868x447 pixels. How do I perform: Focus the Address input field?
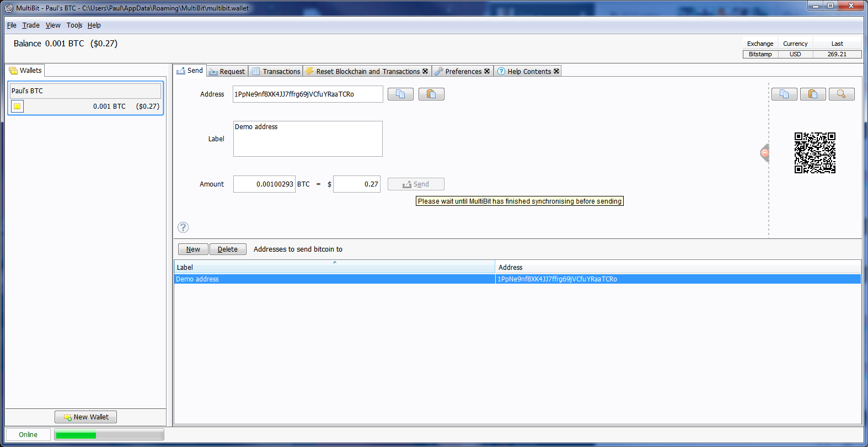pyautogui.click(x=308, y=94)
